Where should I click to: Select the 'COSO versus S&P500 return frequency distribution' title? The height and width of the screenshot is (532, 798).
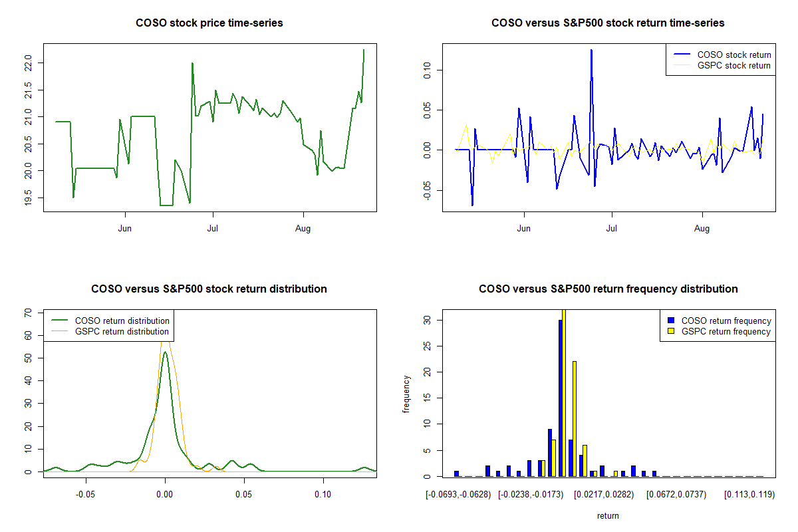click(608, 289)
